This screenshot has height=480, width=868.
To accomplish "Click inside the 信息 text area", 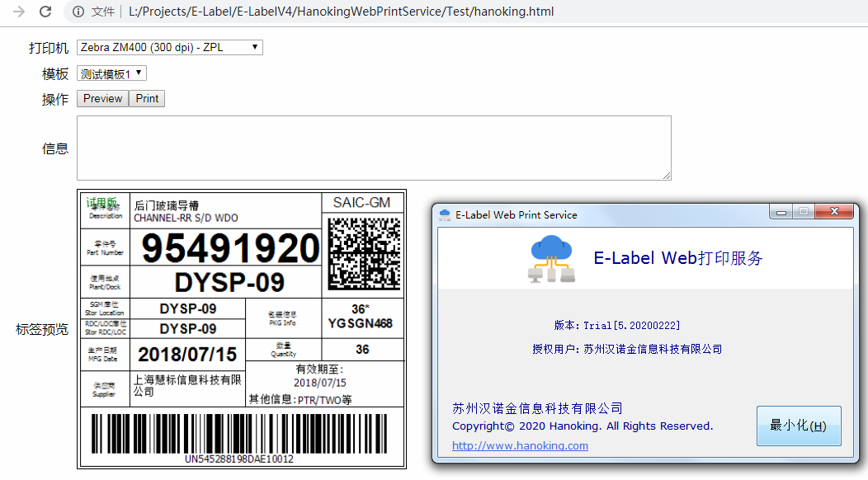I will (x=374, y=148).
